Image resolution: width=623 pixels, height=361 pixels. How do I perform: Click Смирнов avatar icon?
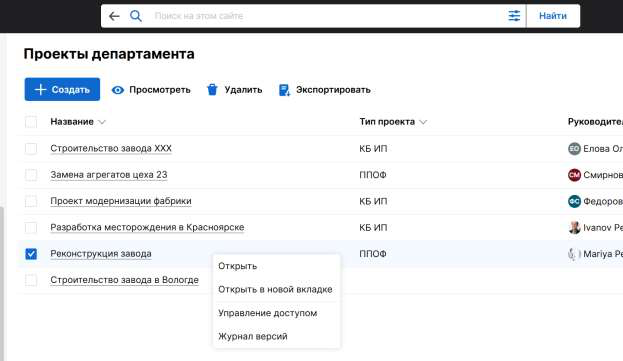coord(574,175)
